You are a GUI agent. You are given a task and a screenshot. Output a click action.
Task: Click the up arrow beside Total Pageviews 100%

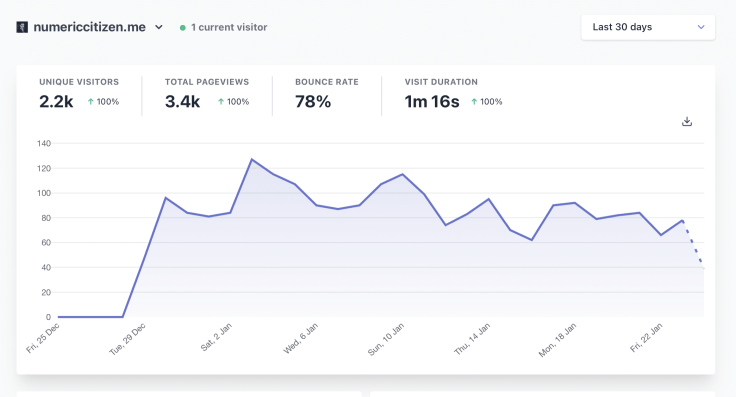(x=221, y=101)
